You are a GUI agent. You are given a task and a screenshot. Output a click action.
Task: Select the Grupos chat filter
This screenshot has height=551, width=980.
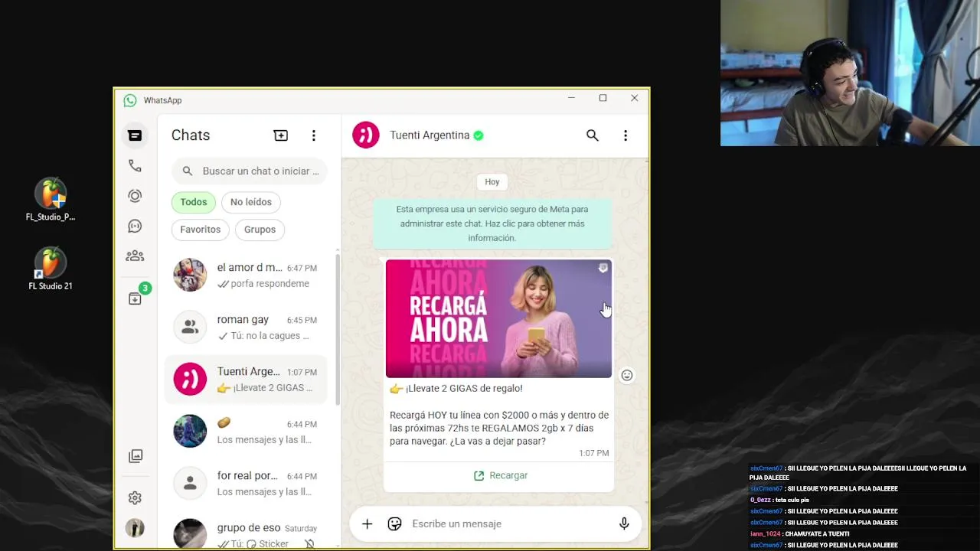(x=260, y=230)
